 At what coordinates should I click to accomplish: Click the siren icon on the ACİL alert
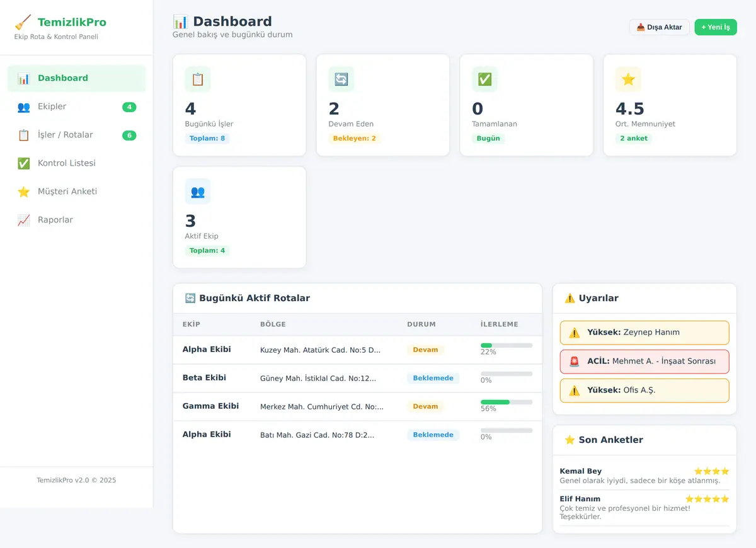pyautogui.click(x=574, y=362)
